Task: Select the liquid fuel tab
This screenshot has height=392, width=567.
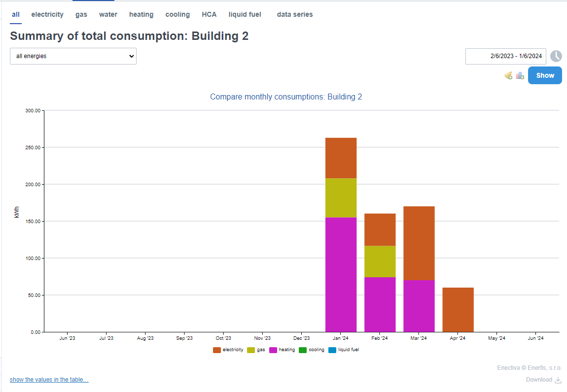Action: tap(245, 15)
